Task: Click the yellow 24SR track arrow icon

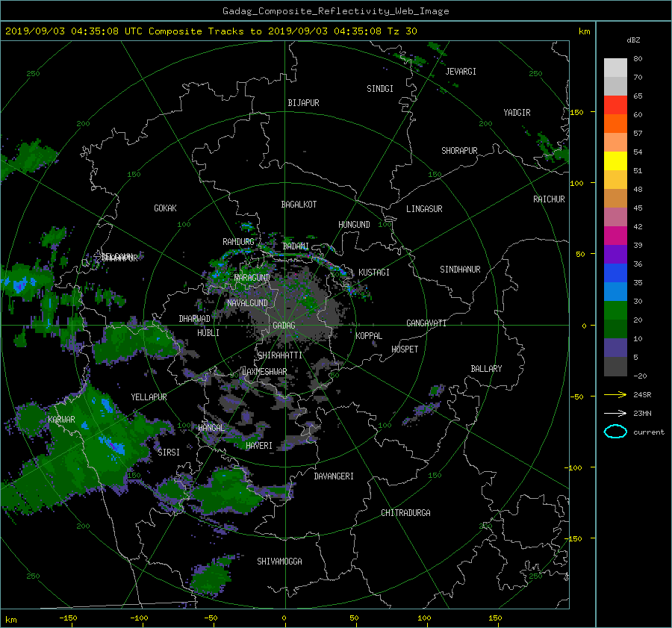Action: click(x=615, y=394)
